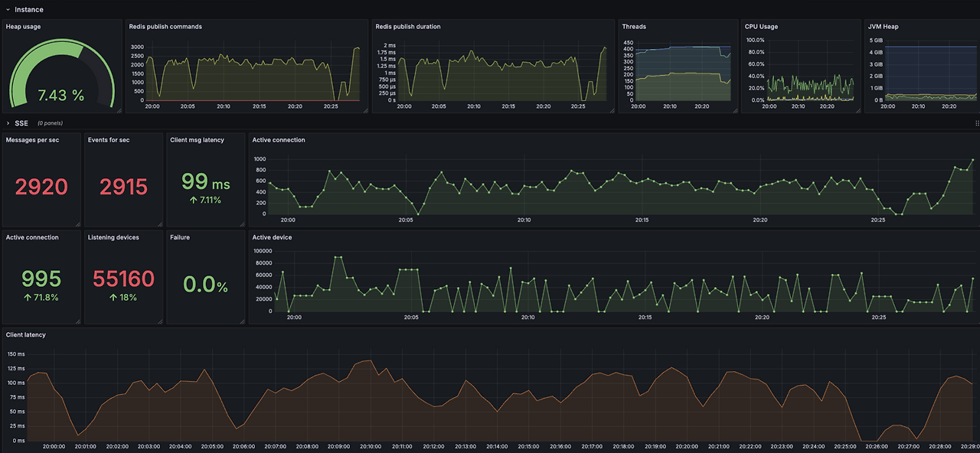This screenshot has width=980, height=453.
Task: Select the Client msg latency panel title
Action: (197, 140)
